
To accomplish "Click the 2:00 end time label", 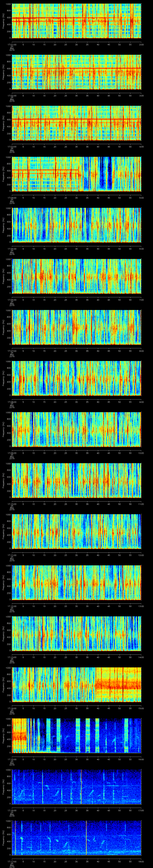I will pyautogui.click(x=141, y=44).
